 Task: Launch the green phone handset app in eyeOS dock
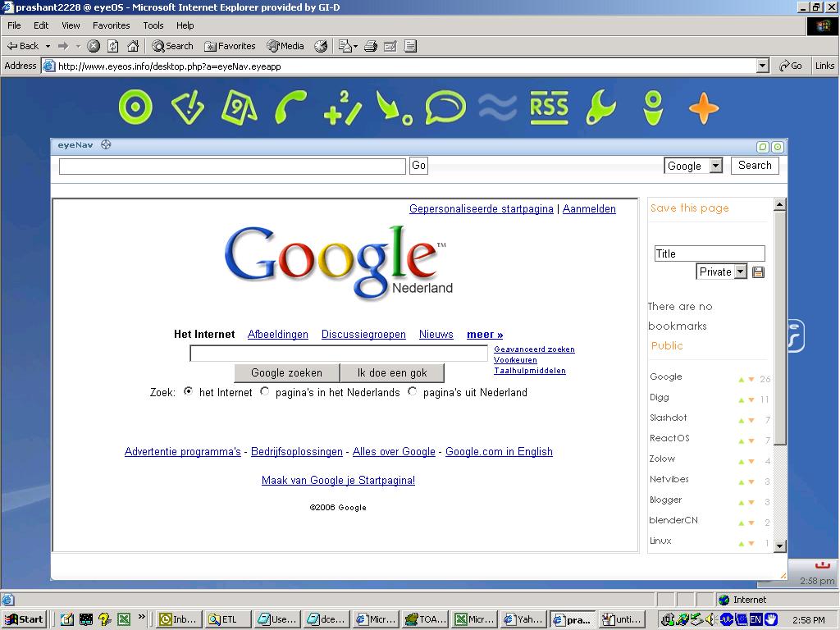290,107
